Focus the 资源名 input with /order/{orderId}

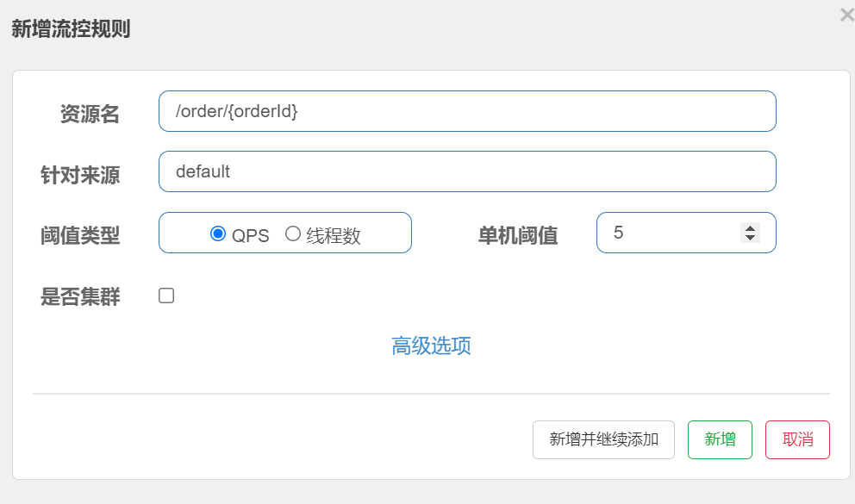[x=467, y=111]
